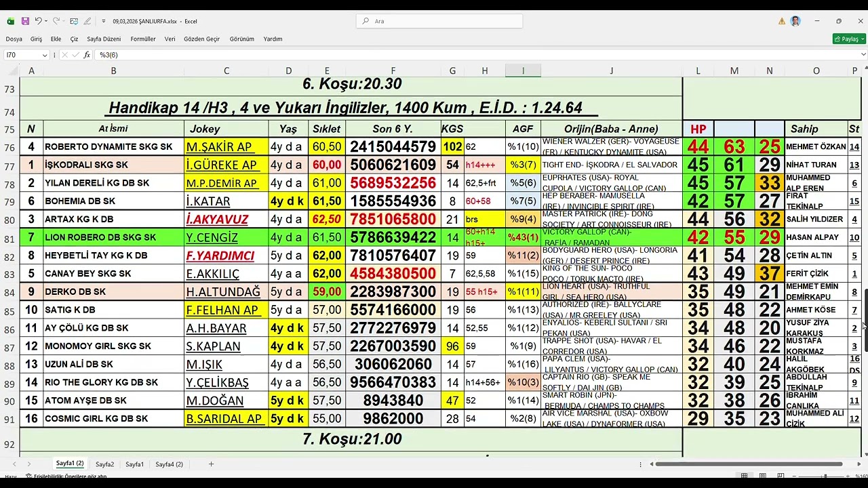Image resolution: width=868 pixels, height=488 pixels.
Task: Click the warning triangle icon in title bar
Action: pyautogui.click(x=783, y=21)
